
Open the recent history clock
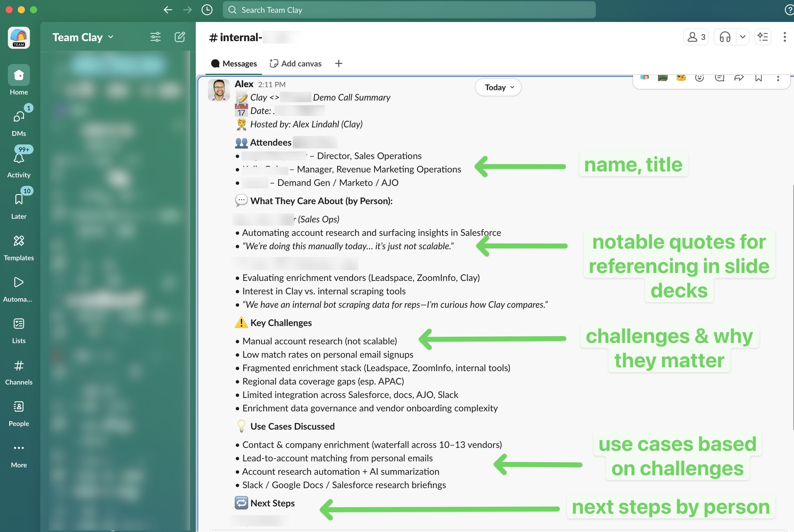(x=207, y=10)
